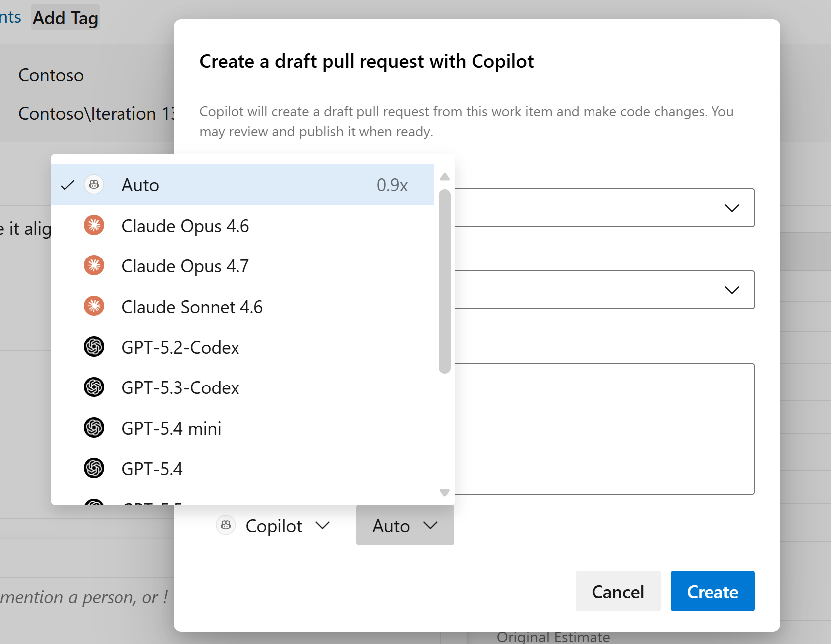Image resolution: width=831 pixels, height=644 pixels.
Task: Choose Claude Opus 4.7 from model list
Action: pyautogui.click(x=242, y=266)
